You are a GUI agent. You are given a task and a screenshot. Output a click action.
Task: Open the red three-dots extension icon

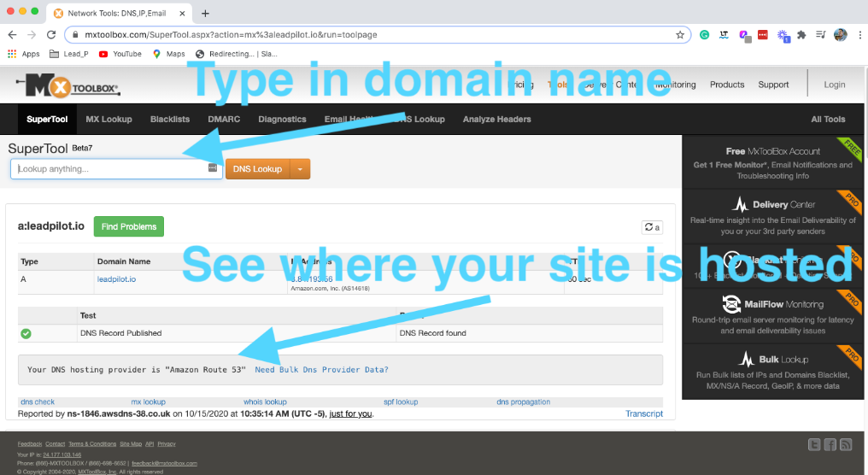pos(762,35)
